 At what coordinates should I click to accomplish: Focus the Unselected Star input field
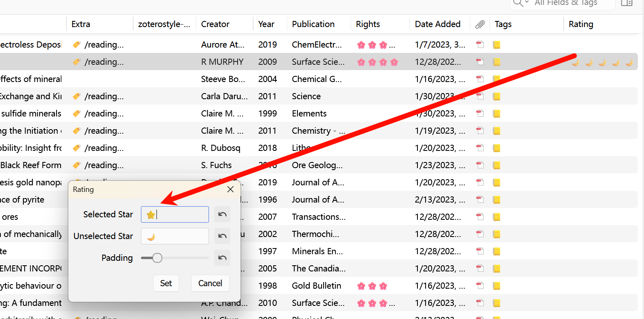click(175, 236)
